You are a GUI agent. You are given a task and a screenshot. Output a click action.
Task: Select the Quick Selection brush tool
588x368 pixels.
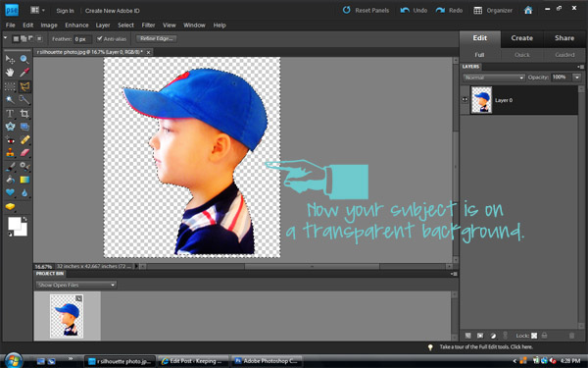pos(24,100)
